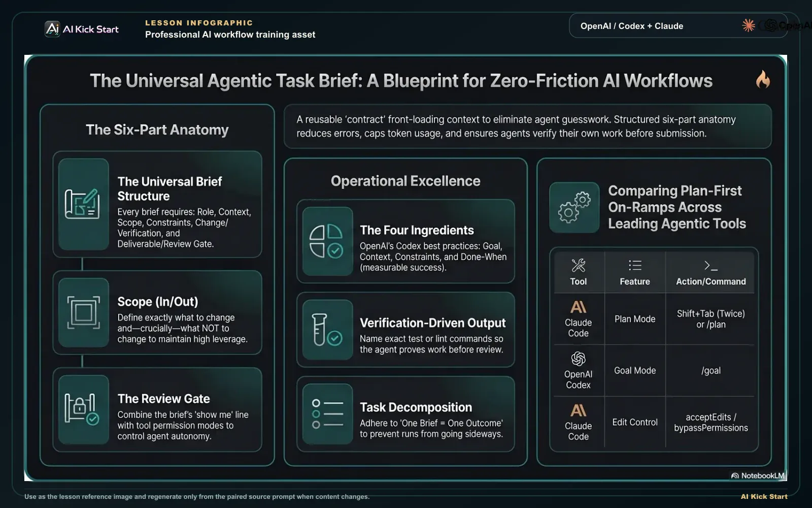The height and width of the screenshot is (508, 812).
Task: Click the main Universal Agentic Task Brief title
Action: point(401,81)
